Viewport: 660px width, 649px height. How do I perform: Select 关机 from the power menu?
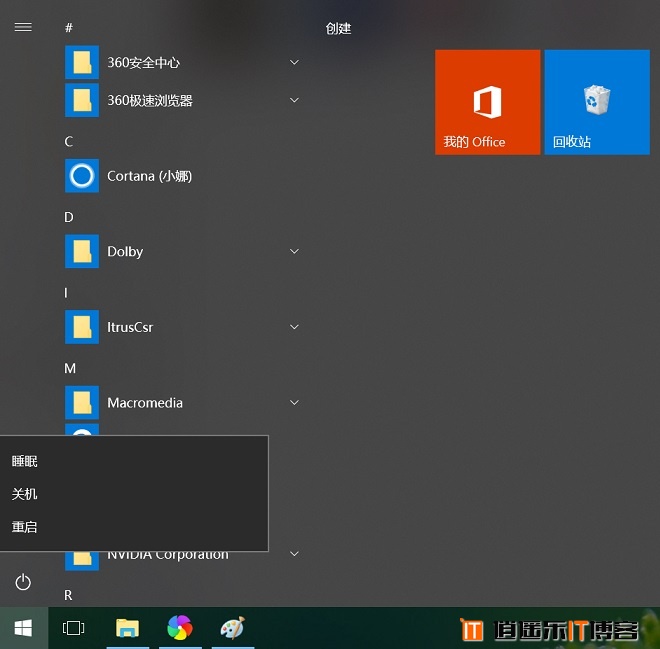pos(134,494)
